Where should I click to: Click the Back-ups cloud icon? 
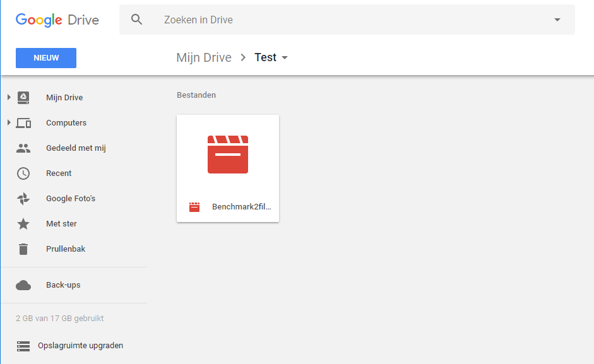23,285
